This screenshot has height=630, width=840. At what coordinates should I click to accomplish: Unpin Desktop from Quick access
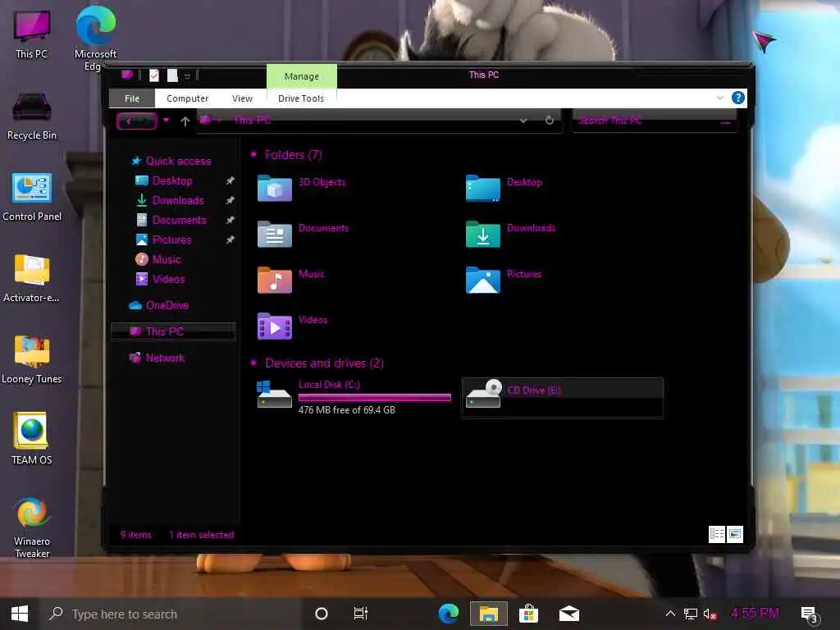pos(230,180)
